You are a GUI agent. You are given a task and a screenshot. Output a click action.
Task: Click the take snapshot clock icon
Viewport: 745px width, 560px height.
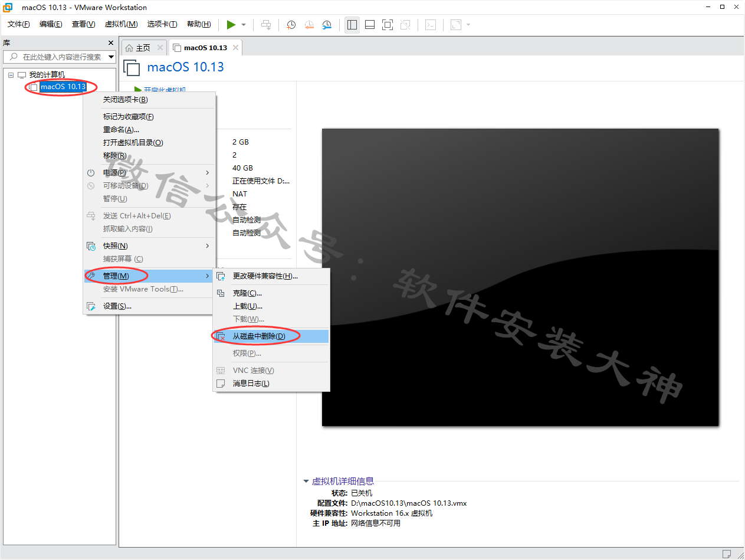pos(291,25)
